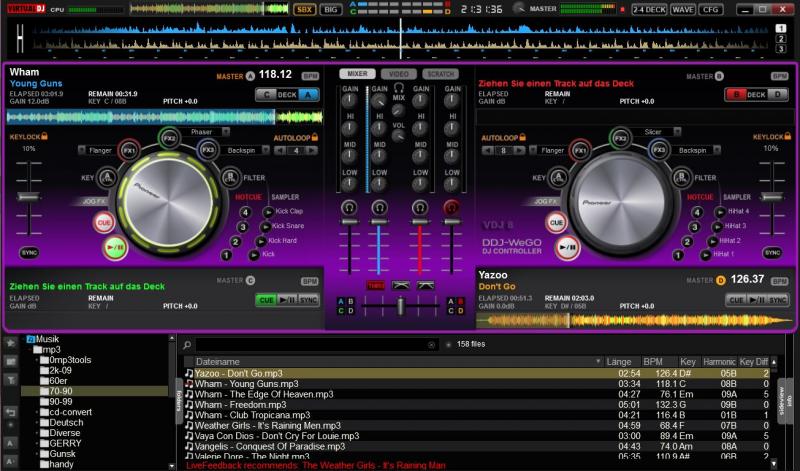Click the search magnifier icon in browser
800x471 pixels.
click(x=187, y=345)
